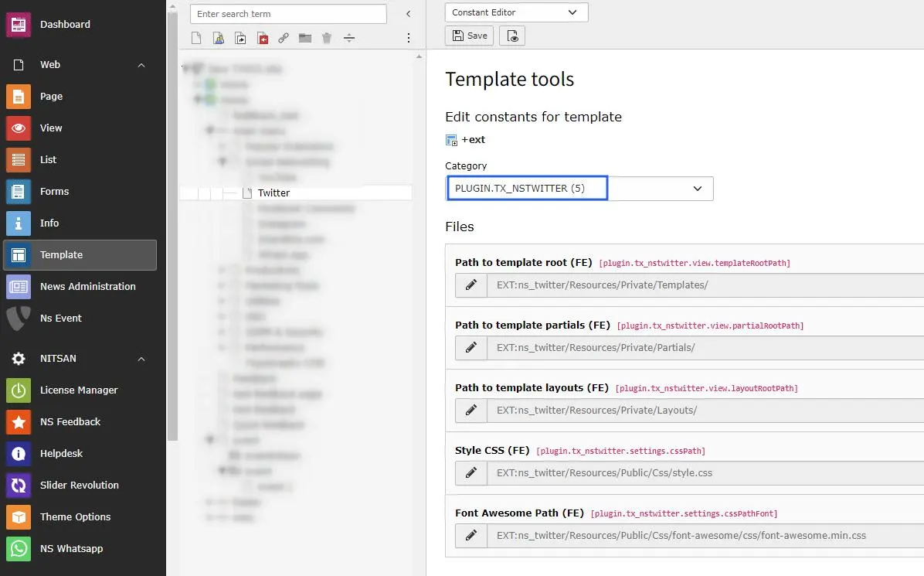The image size is (924, 576).
Task: Select the Twitter page in tree
Action: pos(273,193)
